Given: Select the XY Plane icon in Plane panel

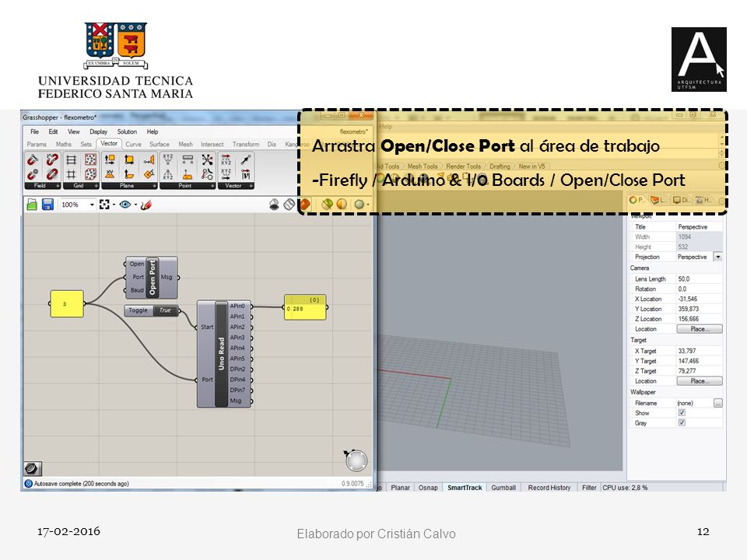Looking at the screenshot, I should pyautogui.click(x=110, y=174).
